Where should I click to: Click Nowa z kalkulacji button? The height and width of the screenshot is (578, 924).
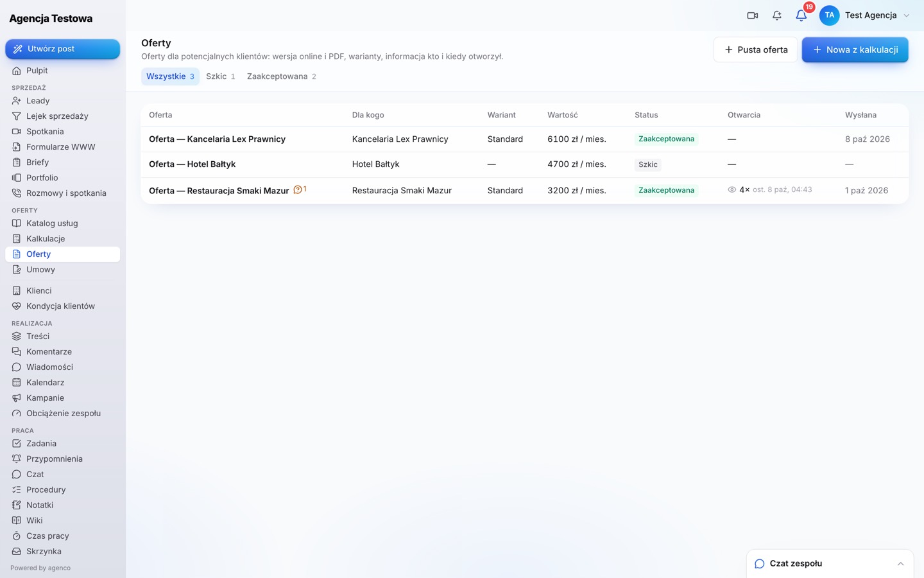(x=855, y=49)
